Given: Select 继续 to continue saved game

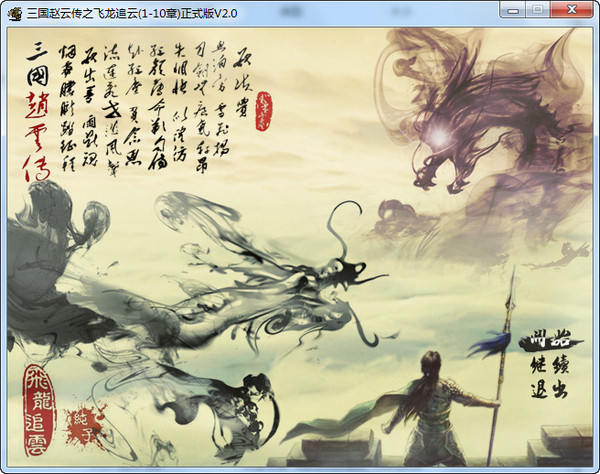Looking at the screenshot, I should pyautogui.click(x=549, y=366).
